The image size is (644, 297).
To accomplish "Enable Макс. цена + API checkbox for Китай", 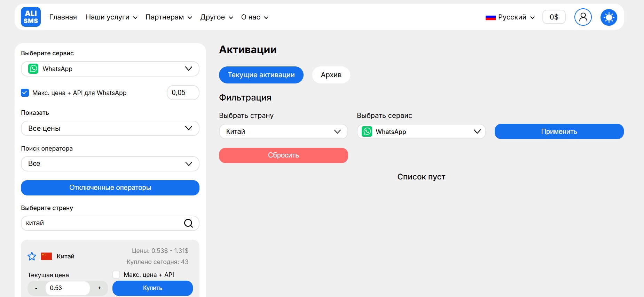I will point(116,275).
